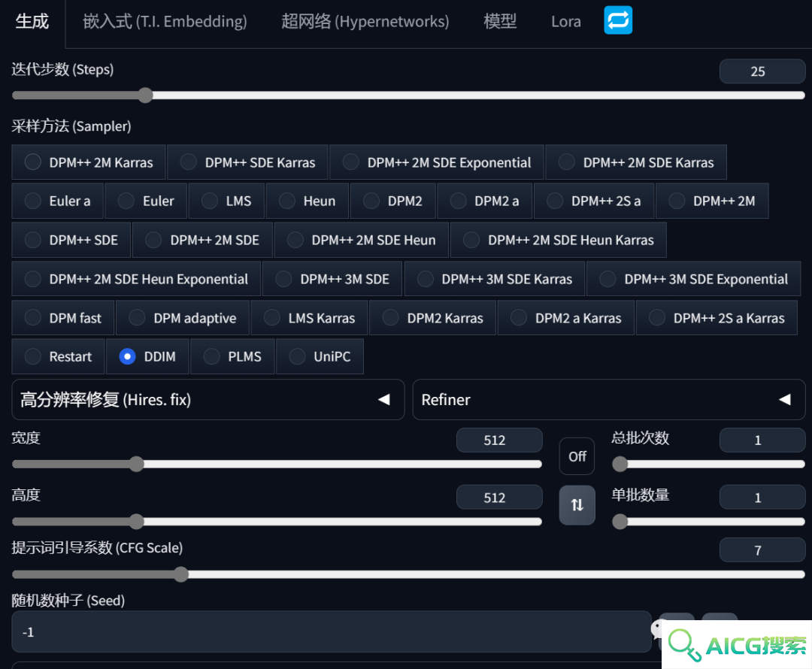Click the Steps slider handle
This screenshot has height=669, width=812.
pos(146,95)
